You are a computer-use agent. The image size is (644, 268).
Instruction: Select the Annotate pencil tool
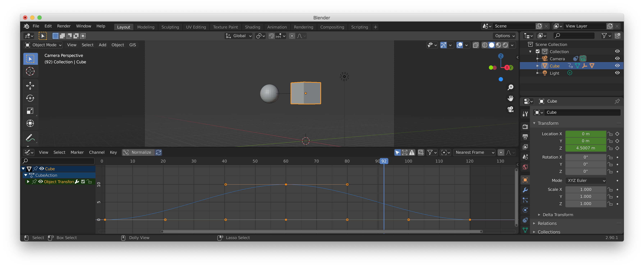click(30, 137)
